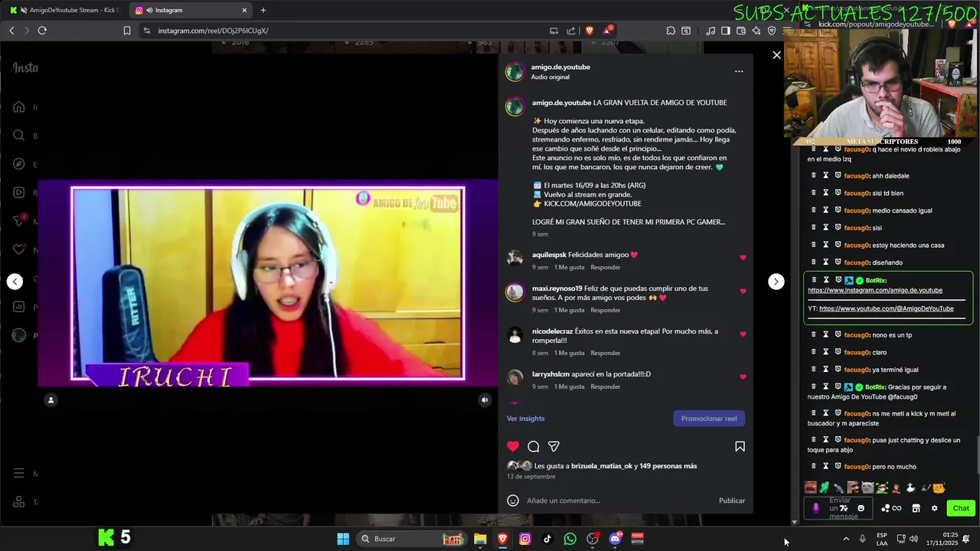This screenshot has width=980, height=551.
Task: Click the 'Promocionar reel' button
Action: coord(709,419)
